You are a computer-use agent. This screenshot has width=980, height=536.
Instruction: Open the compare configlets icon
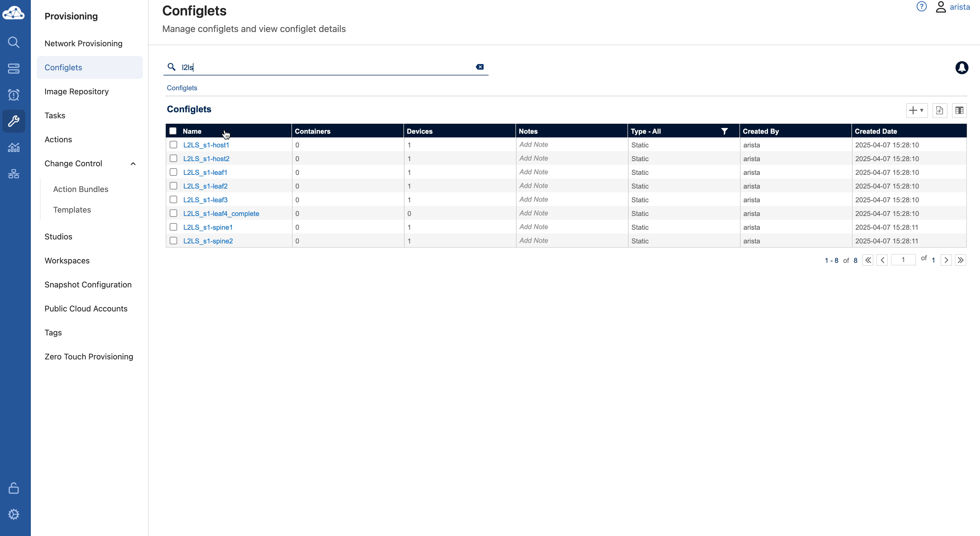coord(959,110)
